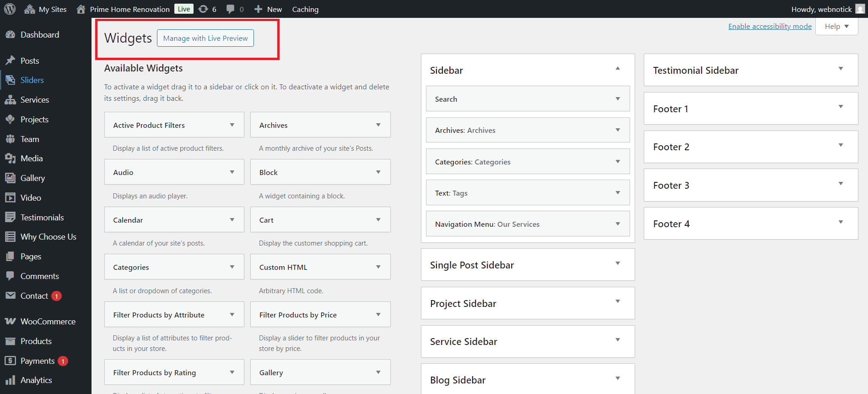Click the WordPress logo icon in admin bar
The height and width of the screenshot is (394, 868).
click(x=10, y=9)
